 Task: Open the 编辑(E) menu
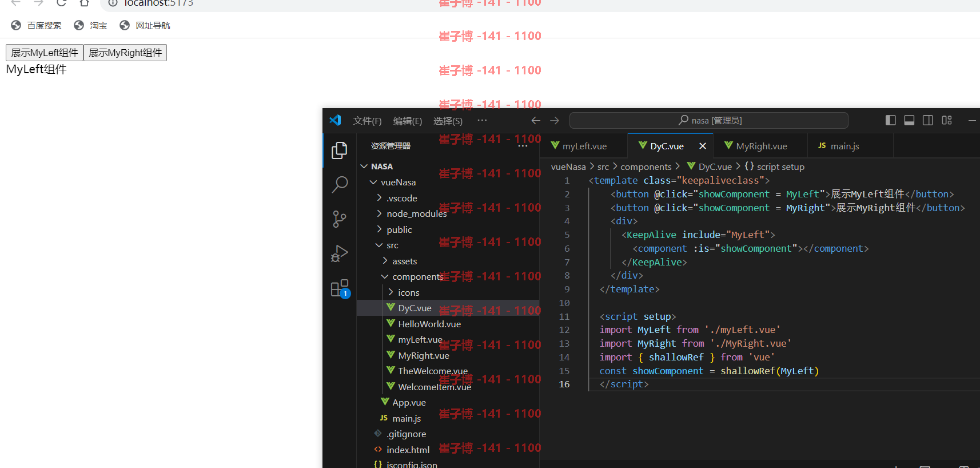[x=408, y=121]
